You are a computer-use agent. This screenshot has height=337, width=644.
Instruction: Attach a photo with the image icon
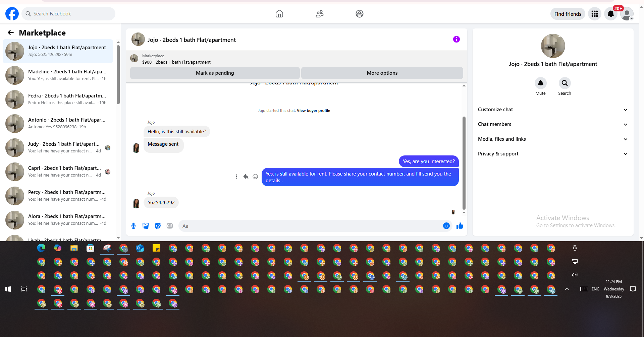146,226
